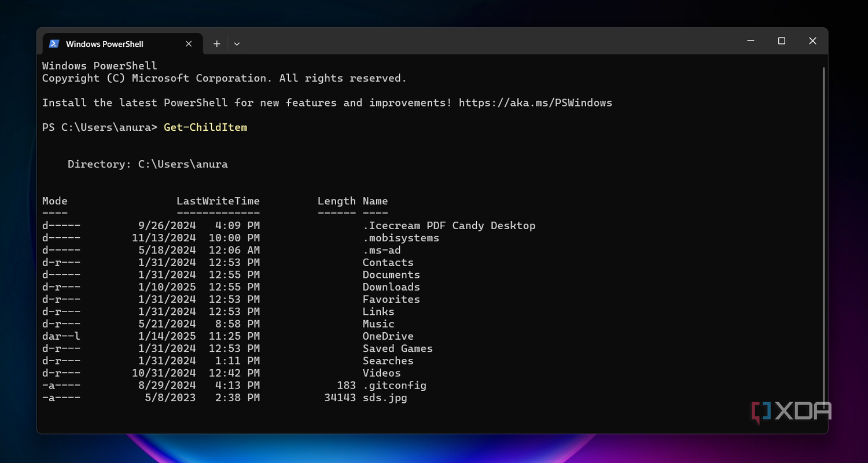
Task: Click the Documents folder name
Action: coord(391,275)
